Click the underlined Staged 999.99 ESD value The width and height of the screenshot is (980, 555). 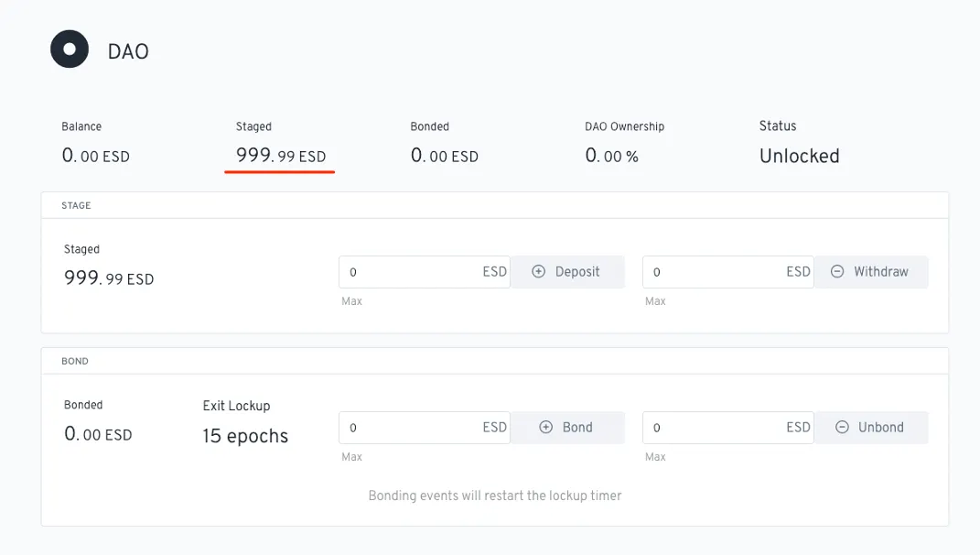(x=281, y=155)
